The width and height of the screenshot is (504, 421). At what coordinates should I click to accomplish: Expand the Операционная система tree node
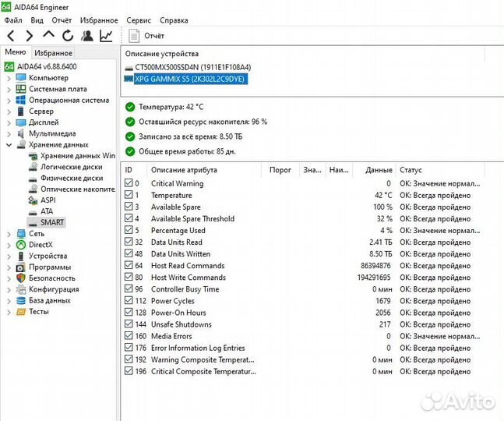pyautogui.click(x=9, y=101)
